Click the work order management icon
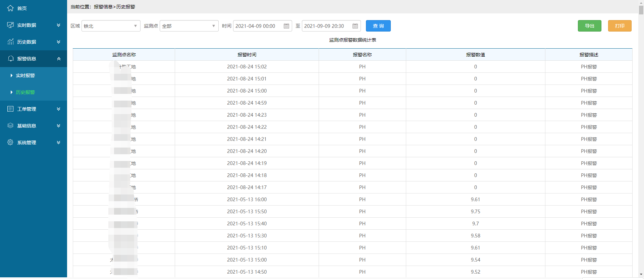Viewport: 644px width, 279px height. coord(10,109)
